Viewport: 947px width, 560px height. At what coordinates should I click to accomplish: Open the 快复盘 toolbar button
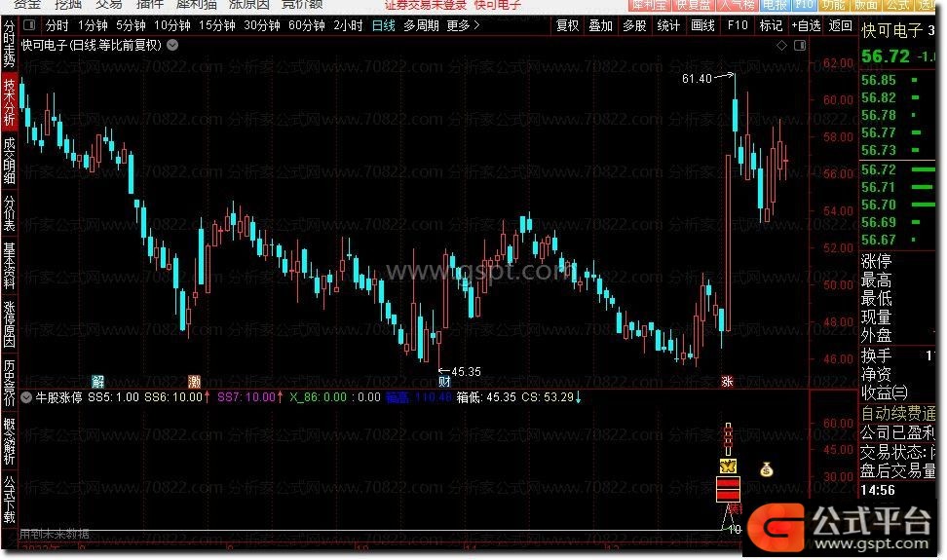pyautogui.click(x=693, y=5)
